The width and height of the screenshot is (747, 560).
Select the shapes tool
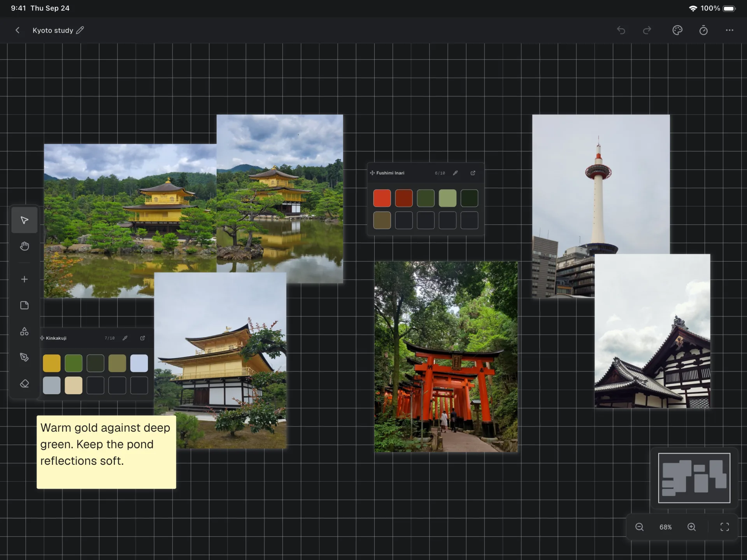tap(25, 331)
